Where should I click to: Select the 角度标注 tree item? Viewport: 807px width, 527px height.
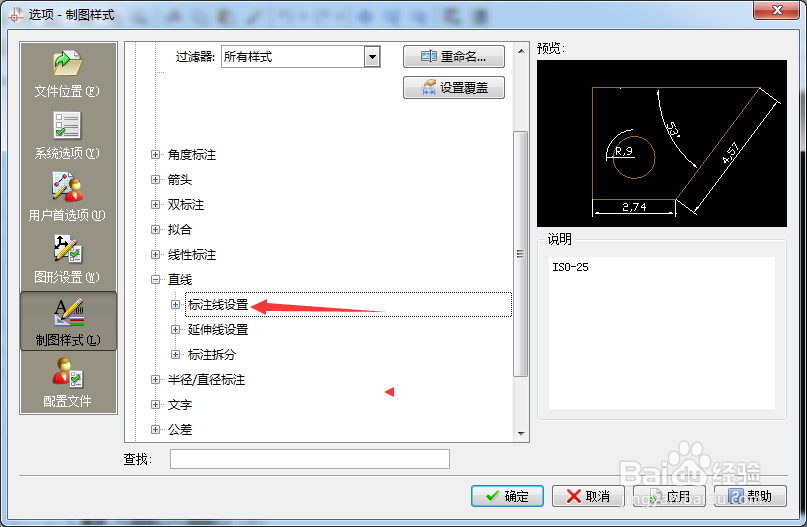click(x=191, y=154)
